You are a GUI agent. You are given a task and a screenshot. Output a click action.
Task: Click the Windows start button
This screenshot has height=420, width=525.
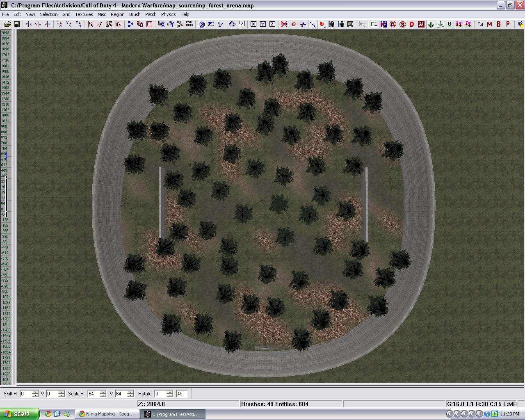pyautogui.click(x=20, y=414)
